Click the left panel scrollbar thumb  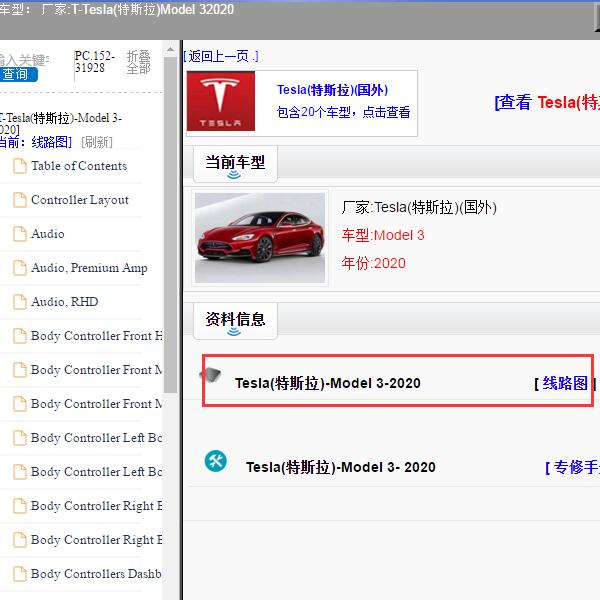coord(170,225)
